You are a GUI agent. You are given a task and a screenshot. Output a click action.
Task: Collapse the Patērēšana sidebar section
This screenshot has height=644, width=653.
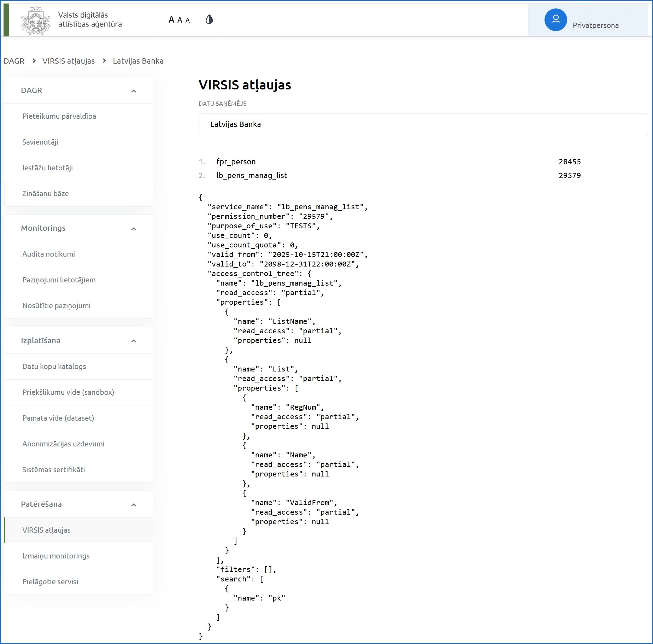click(134, 505)
